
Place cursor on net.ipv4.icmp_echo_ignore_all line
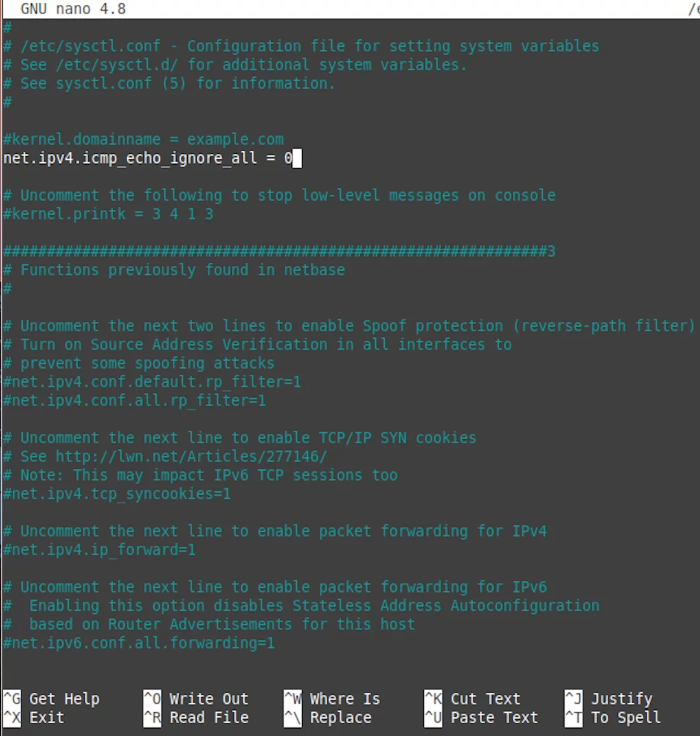pyautogui.click(x=148, y=158)
